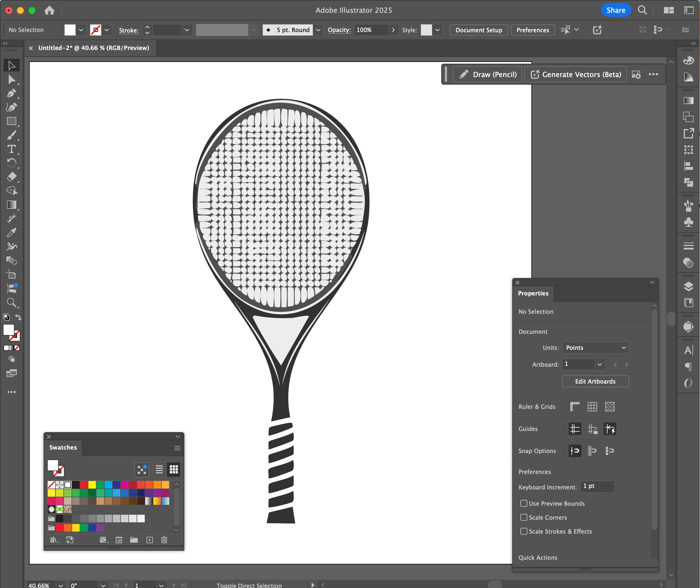Toggle the ruler display icon
Image resolution: width=700 pixels, height=588 pixels.
pos(575,407)
